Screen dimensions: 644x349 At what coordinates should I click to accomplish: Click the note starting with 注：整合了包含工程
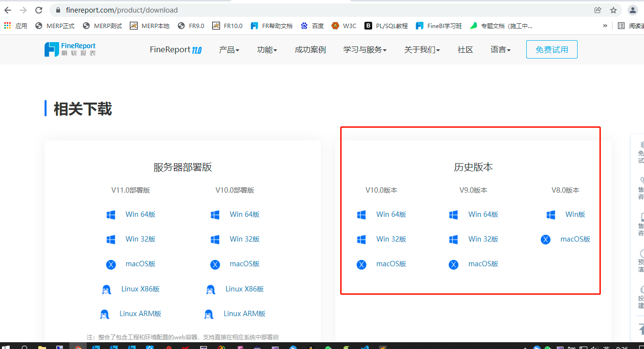tap(183, 337)
